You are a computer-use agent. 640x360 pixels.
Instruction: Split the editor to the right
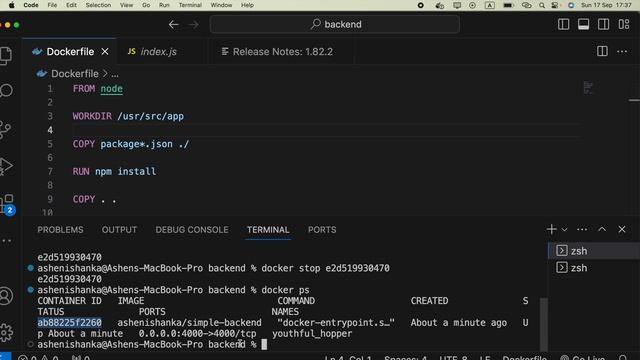(x=602, y=51)
